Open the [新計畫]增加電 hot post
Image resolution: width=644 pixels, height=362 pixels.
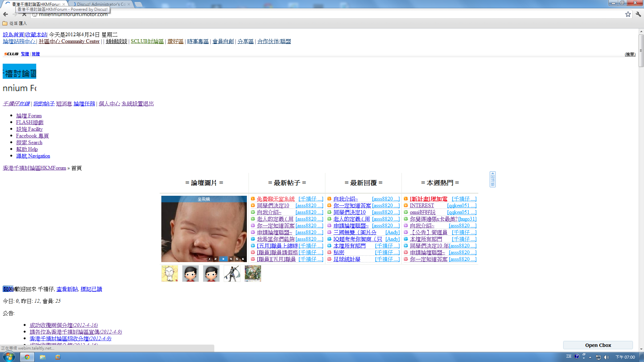(x=428, y=199)
